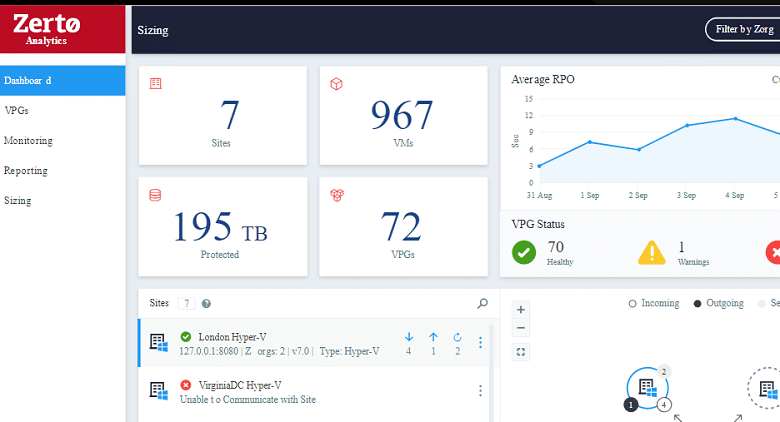Select the 967 VMs count
Screen dimensions: 780x422
(x=402, y=115)
